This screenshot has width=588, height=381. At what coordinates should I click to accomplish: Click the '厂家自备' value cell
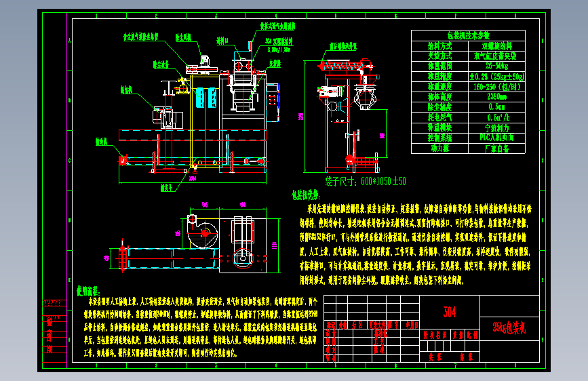tap(497, 148)
